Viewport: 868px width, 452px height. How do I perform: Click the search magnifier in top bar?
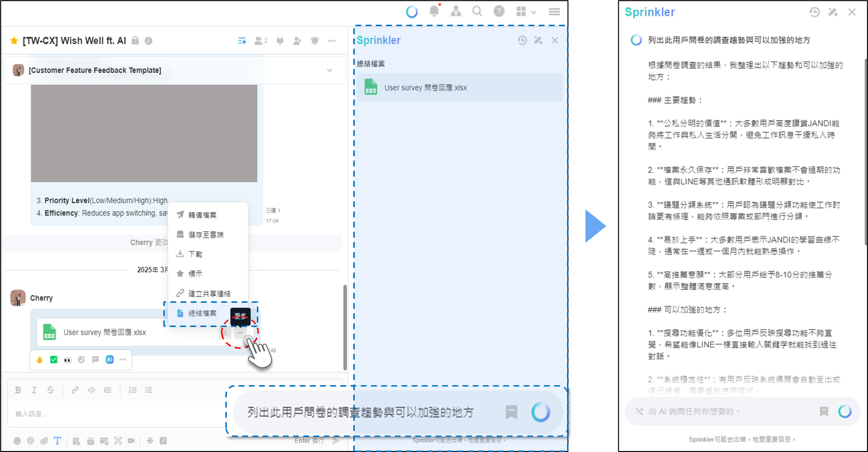tap(477, 11)
